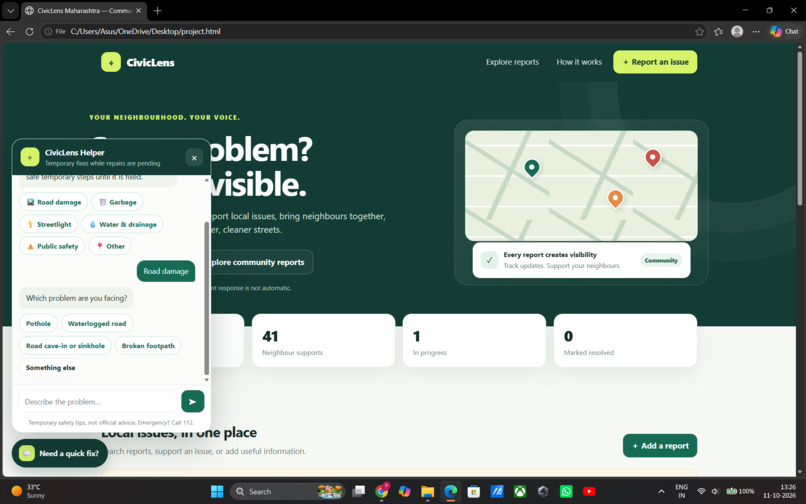Click the Report an issue button
This screenshot has height=504, width=806.
pyautogui.click(x=655, y=62)
